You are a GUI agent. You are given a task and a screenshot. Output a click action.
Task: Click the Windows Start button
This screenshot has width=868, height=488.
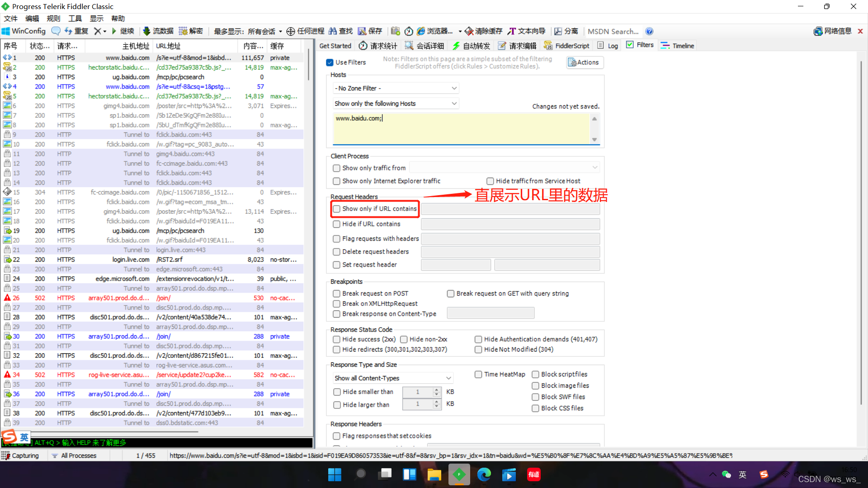(335, 474)
